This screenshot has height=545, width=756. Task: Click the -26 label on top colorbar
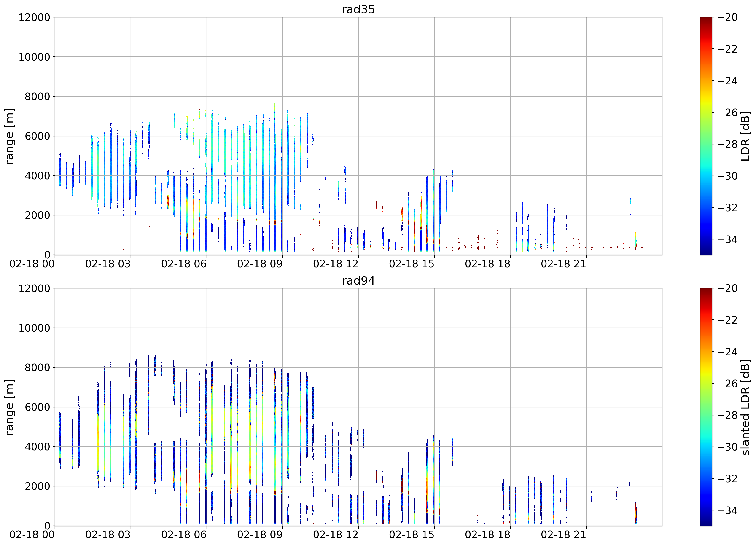click(x=728, y=112)
